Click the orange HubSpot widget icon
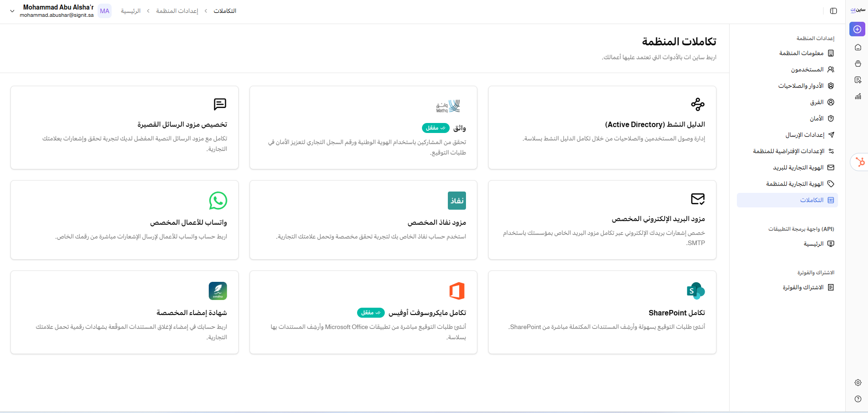This screenshot has height=413, width=868. [x=860, y=162]
